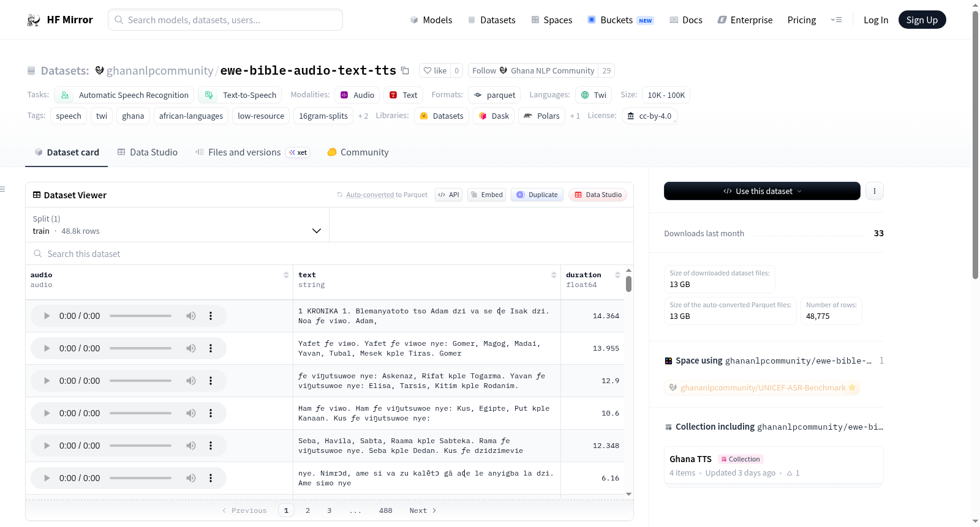Select the Text-to-Speech task tag

pyautogui.click(x=240, y=95)
